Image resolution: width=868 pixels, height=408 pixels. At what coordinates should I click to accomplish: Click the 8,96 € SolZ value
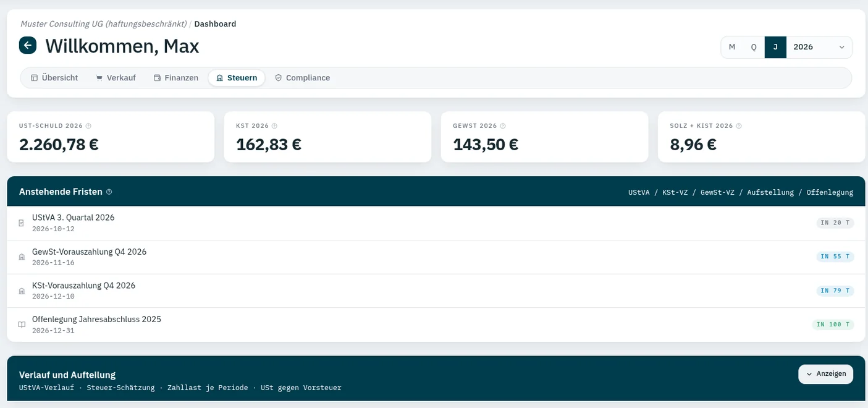pos(693,145)
